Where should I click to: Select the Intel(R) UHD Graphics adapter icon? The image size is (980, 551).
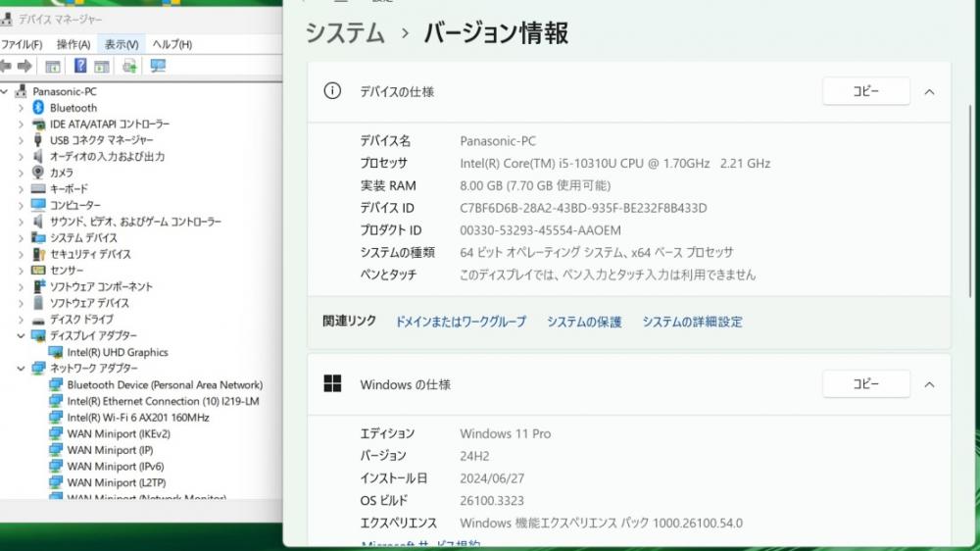point(55,352)
